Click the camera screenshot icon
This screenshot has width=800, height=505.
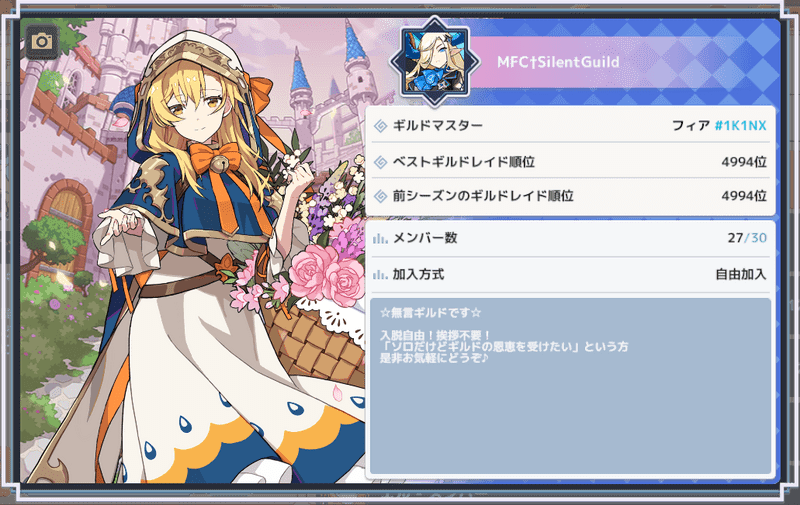click(42, 41)
